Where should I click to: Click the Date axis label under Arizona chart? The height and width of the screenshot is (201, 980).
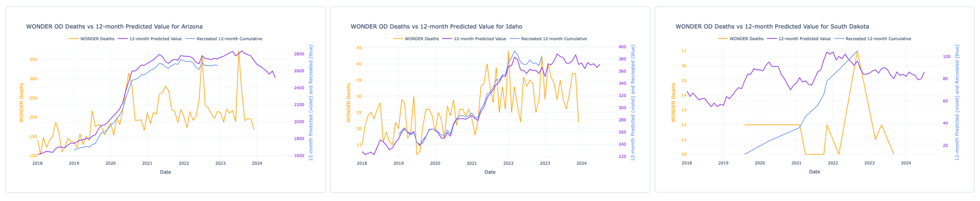[165, 172]
